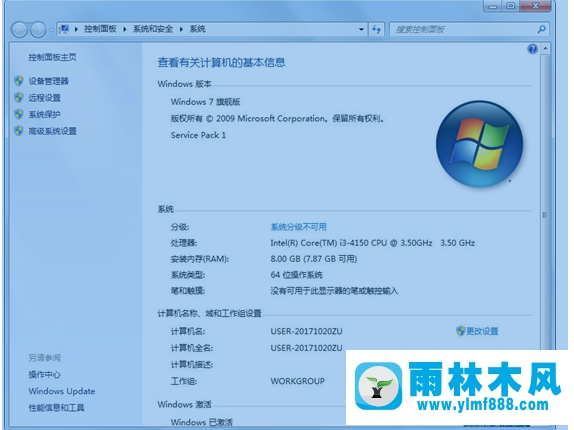
Task: Minimize the System window
Action: point(493,6)
